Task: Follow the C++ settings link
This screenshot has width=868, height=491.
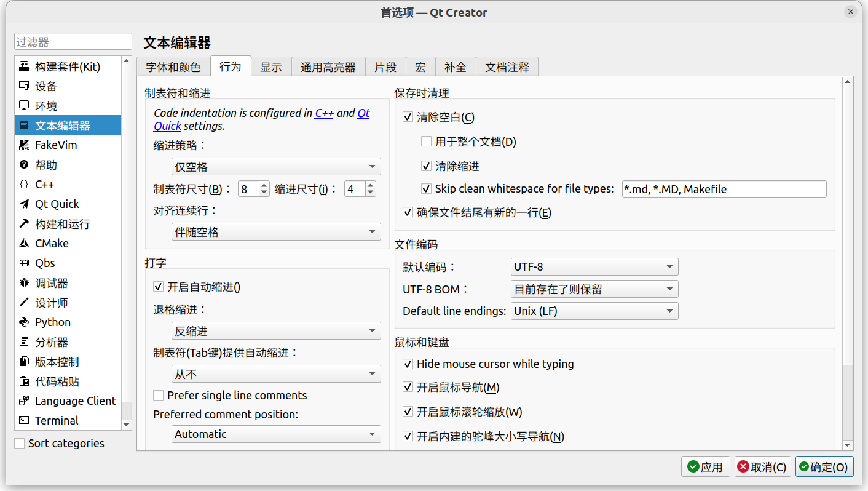Action: 324,113
